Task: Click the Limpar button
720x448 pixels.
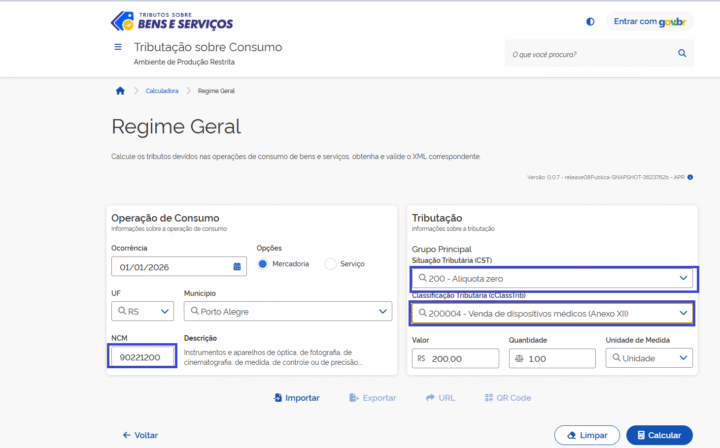Action: [586, 435]
